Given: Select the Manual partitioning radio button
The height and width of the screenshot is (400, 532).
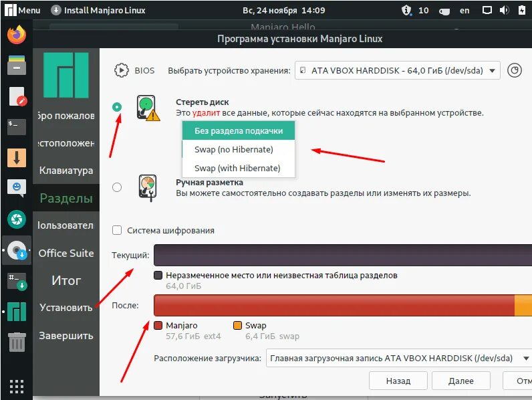Looking at the screenshot, I should 117,187.
